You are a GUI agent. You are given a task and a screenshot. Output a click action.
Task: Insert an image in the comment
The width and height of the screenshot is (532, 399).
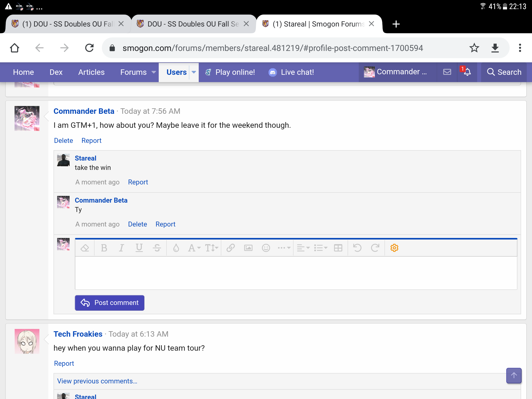click(x=248, y=248)
